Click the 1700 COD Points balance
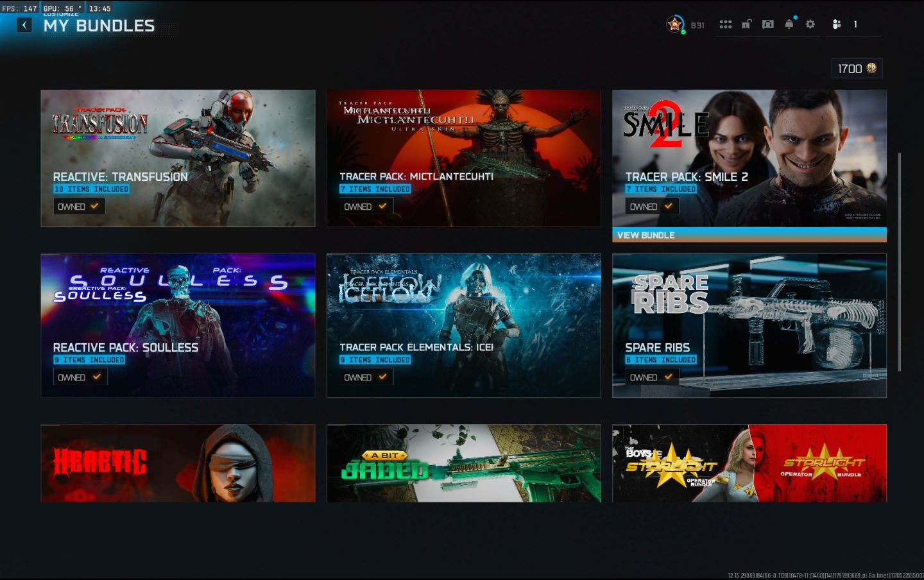The height and width of the screenshot is (580, 924). click(857, 69)
